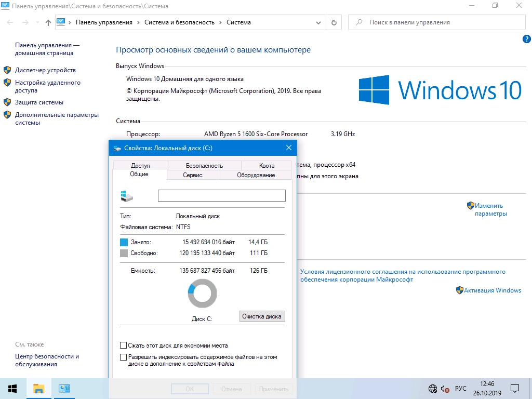The width and height of the screenshot is (532, 399).
Task: Click Очистка диска button
Action: tap(262, 316)
